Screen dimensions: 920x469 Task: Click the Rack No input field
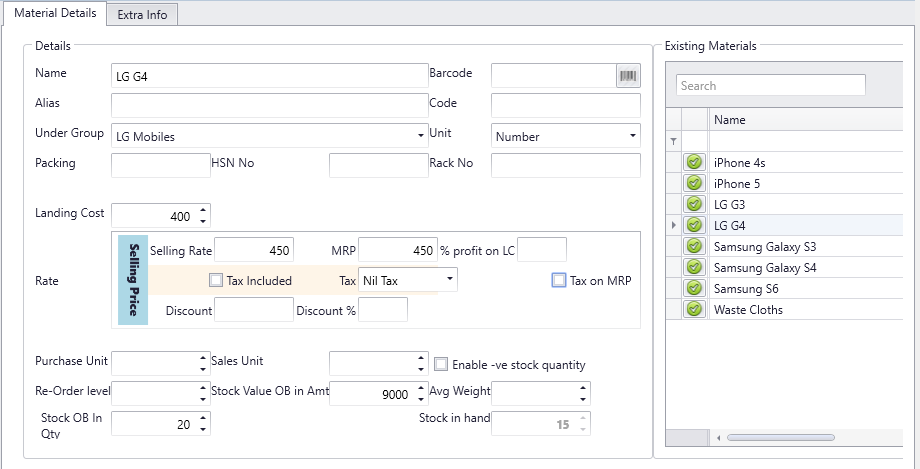tap(566, 166)
